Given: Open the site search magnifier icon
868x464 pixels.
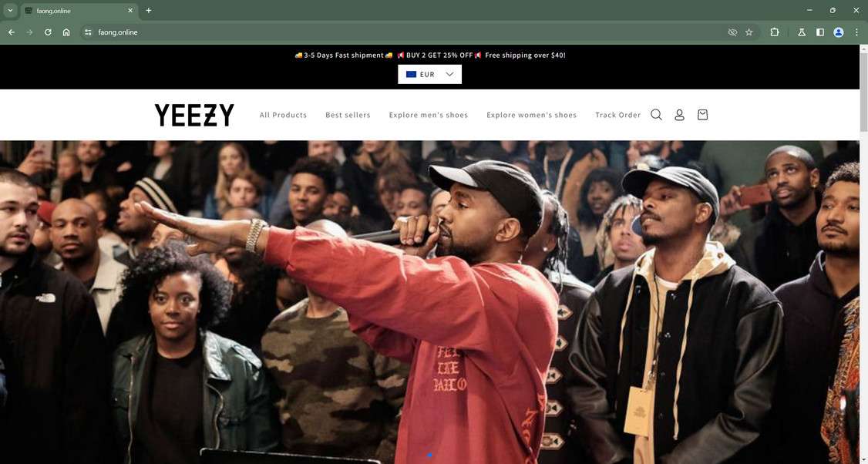Looking at the screenshot, I should pos(656,115).
